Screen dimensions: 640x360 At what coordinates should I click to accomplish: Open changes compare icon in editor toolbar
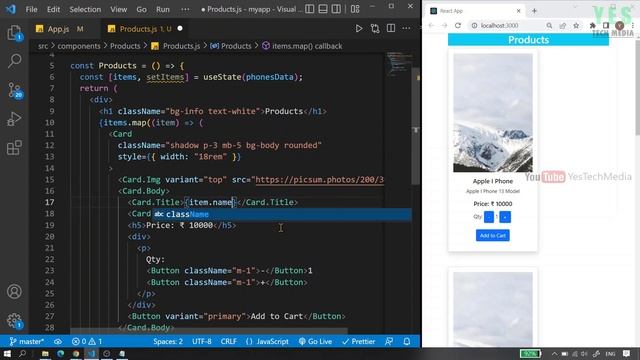click(x=375, y=29)
